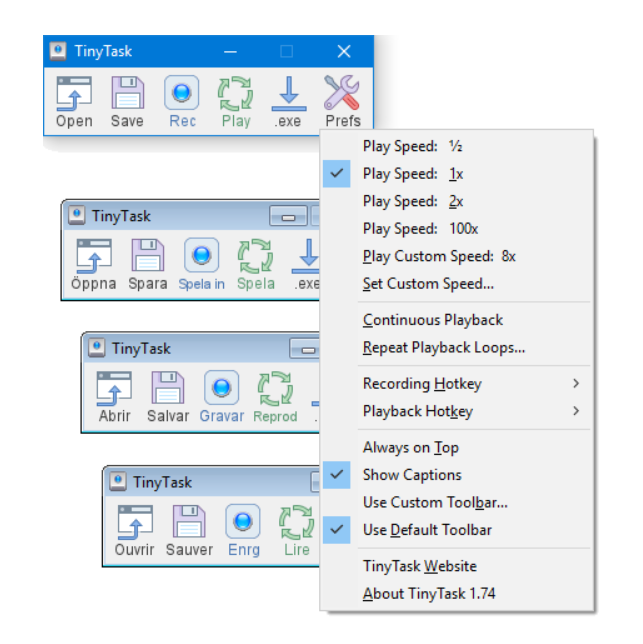
Task: Click the title bar icon of the Portuguese TinyTask window
Action: 96,348
